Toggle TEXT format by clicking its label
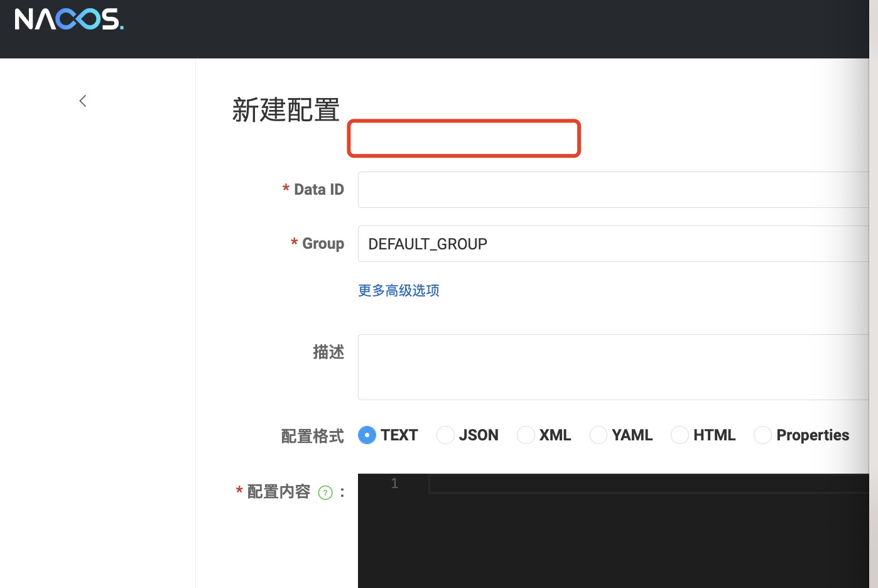This screenshot has height=588, width=878. point(399,435)
